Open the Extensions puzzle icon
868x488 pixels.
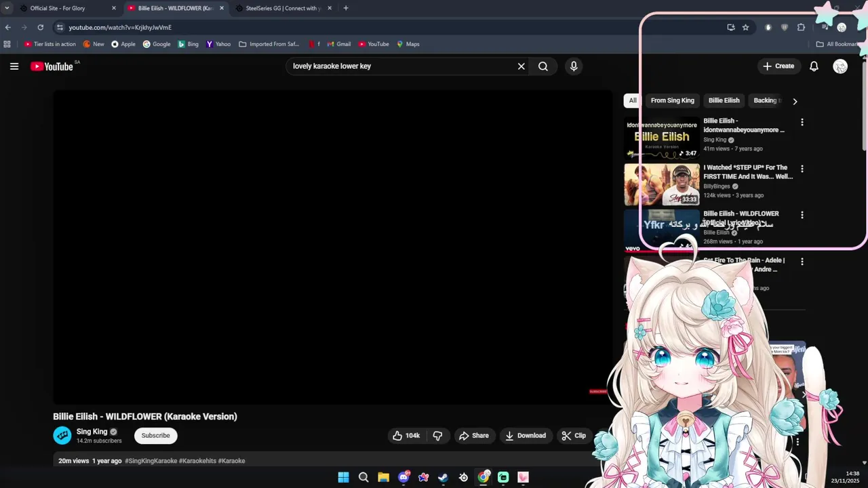click(x=801, y=27)
